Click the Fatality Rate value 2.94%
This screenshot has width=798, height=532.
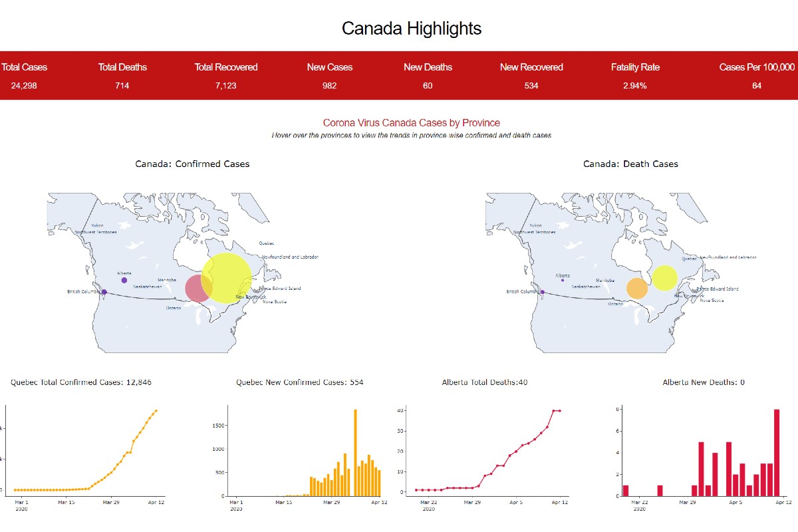(635, 86)
